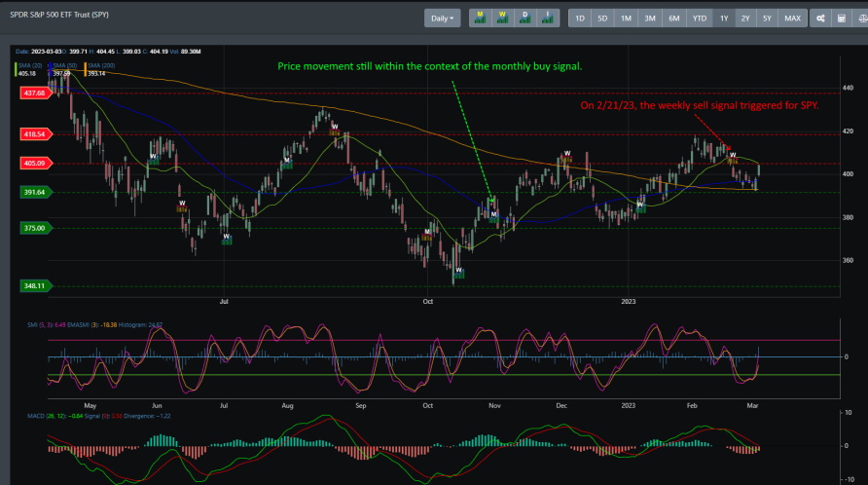This screenshot has width=868, height=485.
Task: Click the 418.54 resistance level tag
Action: coord(35,134)
